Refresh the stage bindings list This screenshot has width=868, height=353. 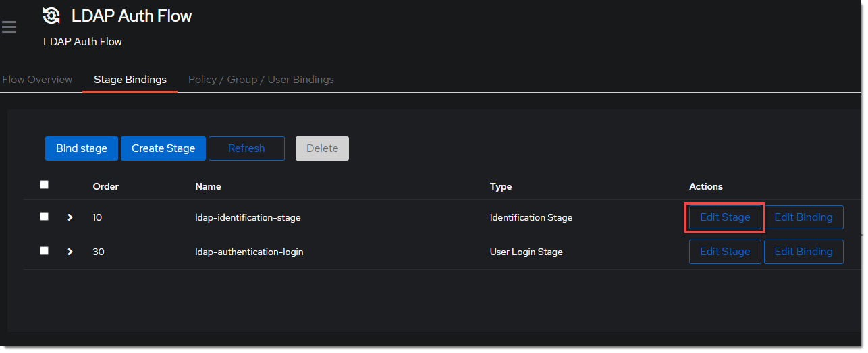coord(246,148)
